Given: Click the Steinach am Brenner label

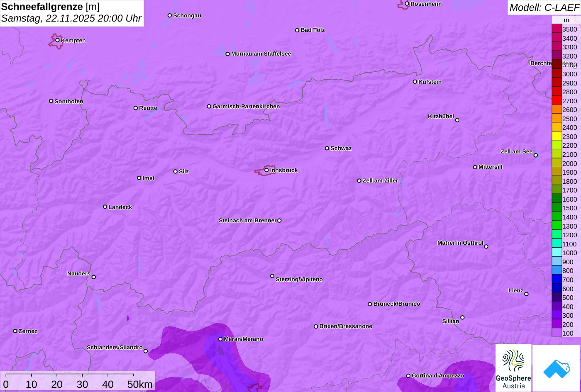Looking at the screenshot, I should coord(247,220).
